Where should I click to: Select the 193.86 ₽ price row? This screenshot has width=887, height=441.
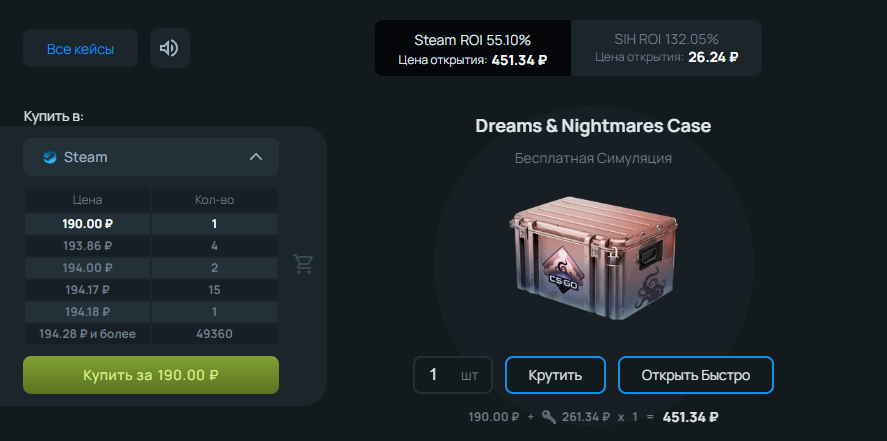(x=151, y=246)
